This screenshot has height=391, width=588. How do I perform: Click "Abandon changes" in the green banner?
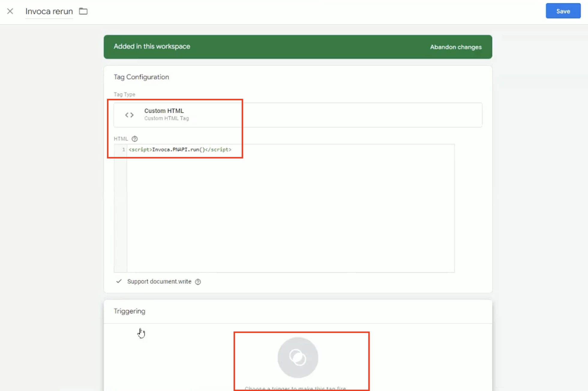pyautogui.click(x=456, y=47)
